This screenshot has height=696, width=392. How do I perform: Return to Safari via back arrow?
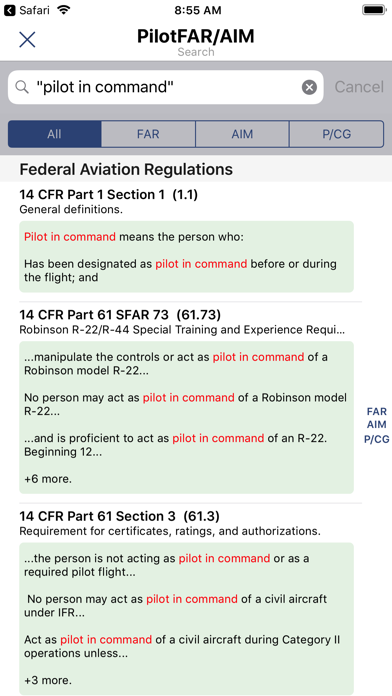point(9,10)
